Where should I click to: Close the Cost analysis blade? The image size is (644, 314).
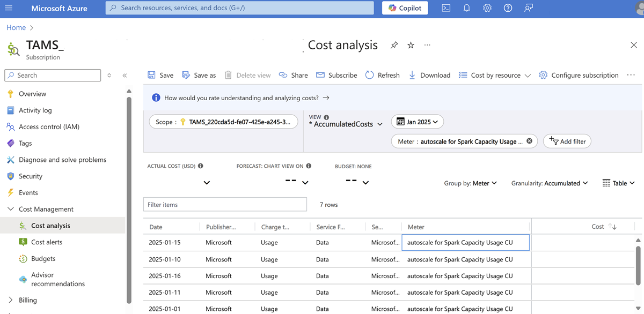(x=634, y=45)
